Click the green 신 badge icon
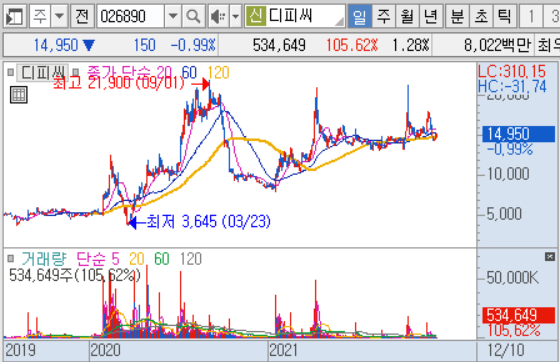The image size is (560, 362). pyautogui.click(x=256, y=16)
